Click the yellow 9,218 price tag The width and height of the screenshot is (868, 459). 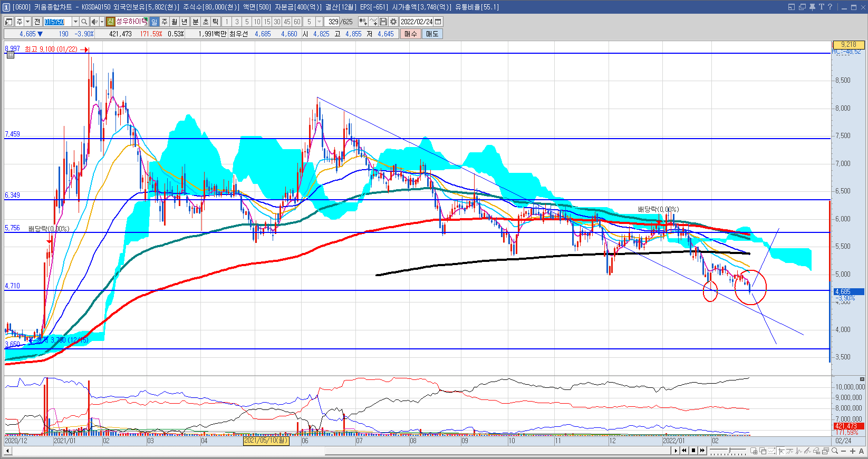(848, 45)
